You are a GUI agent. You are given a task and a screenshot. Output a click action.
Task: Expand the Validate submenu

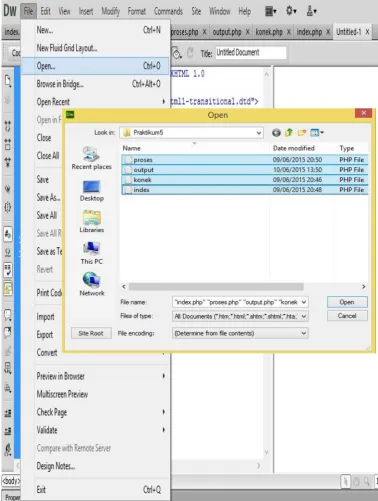click(x=96, y=430)
